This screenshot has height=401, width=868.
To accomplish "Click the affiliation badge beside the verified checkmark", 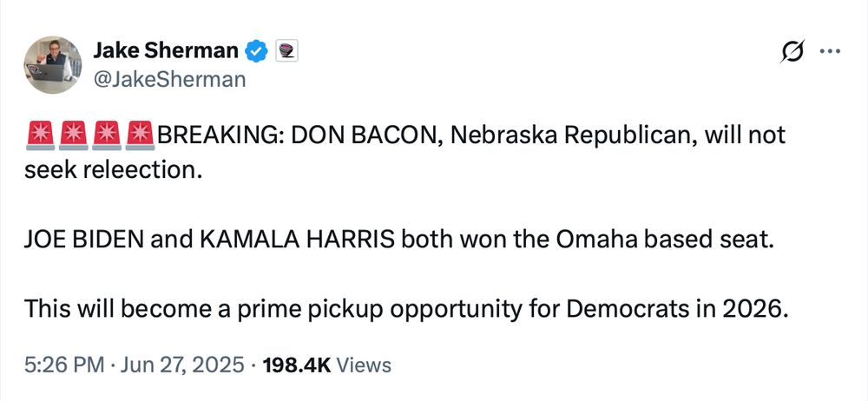I will click(285, 52).
